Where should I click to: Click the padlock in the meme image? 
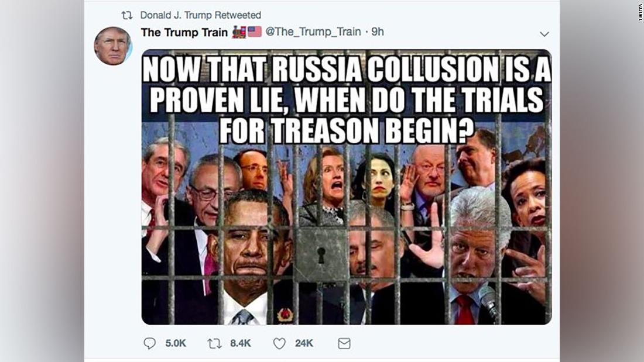point(321,255)
